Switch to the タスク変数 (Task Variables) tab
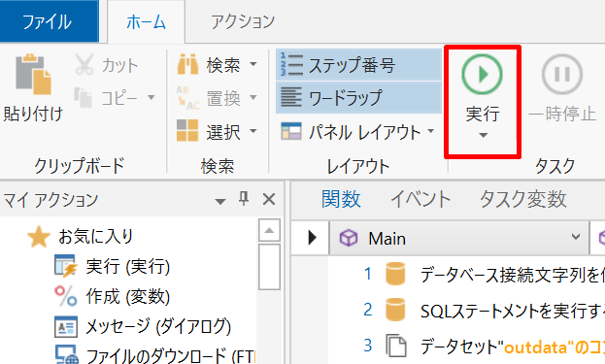Viewport: 605px width, 364px height. click(523, 199)
